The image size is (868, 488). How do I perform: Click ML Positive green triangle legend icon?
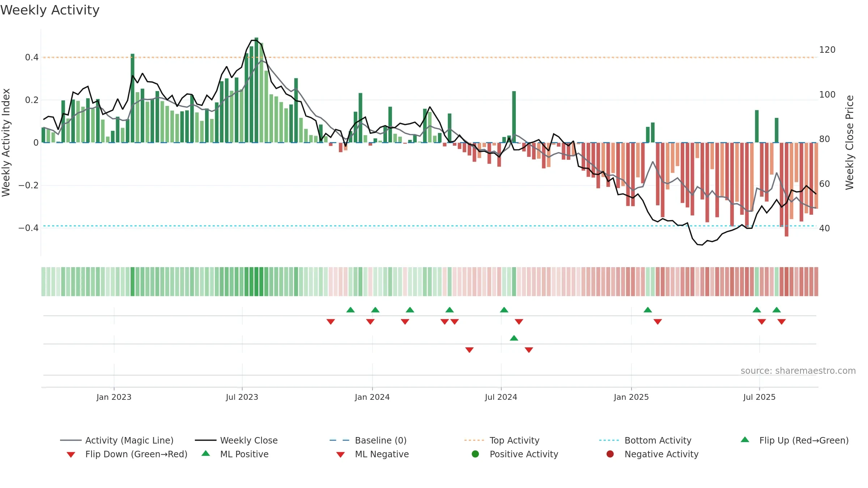[x=206, y=453]
